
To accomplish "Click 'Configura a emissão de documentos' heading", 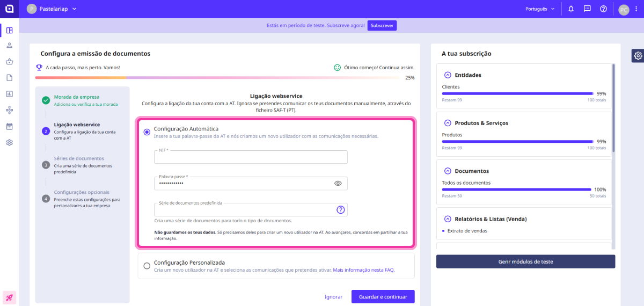I will point(96,54).
